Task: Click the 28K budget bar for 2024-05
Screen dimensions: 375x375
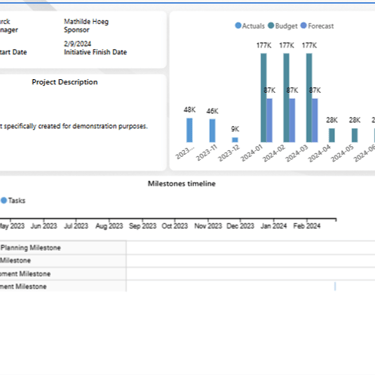Action: point(355,135)
